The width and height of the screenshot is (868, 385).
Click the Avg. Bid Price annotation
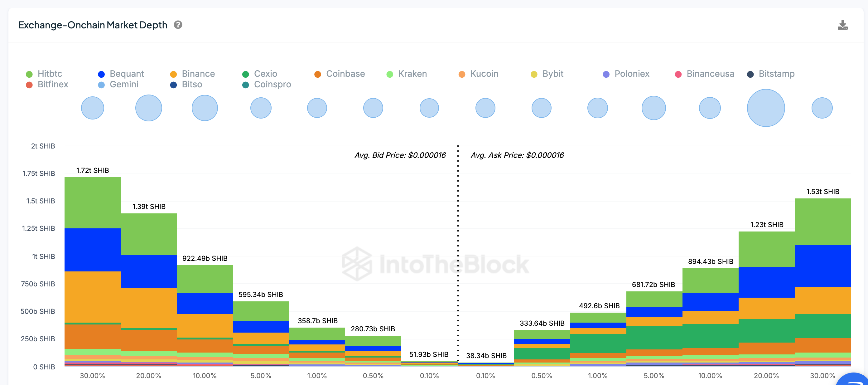pos(400,155)
